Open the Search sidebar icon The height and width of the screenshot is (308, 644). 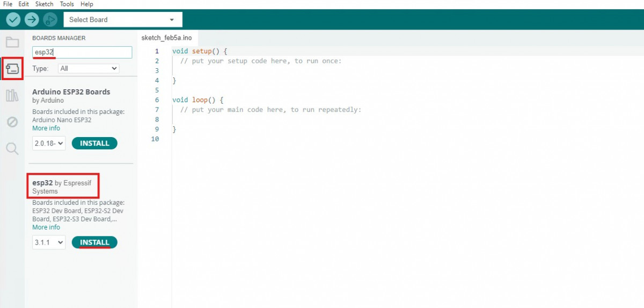click(x=12, y=148)
